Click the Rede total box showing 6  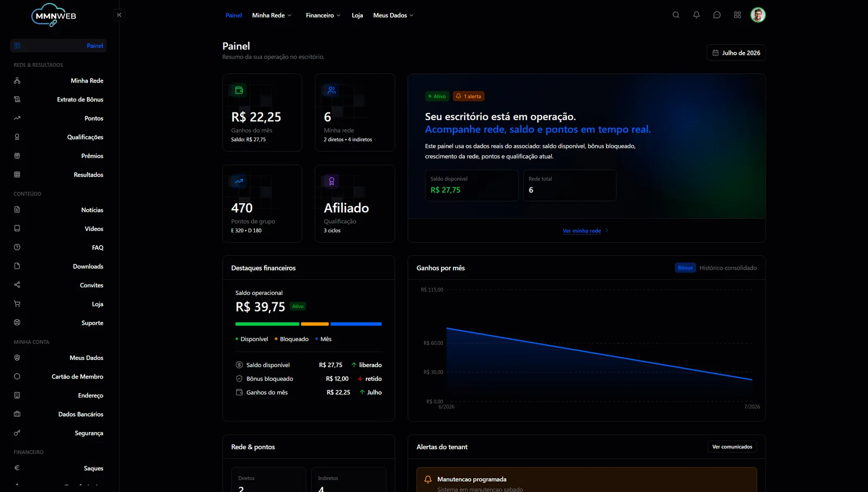point(570,185)
